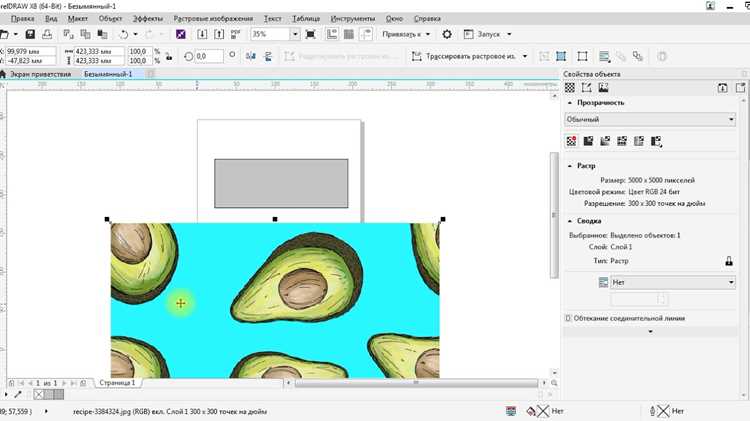Screen dimensions: 750x421
Task: Click the Cut icon in the toolbar
Action: click(x=68, y=34)
